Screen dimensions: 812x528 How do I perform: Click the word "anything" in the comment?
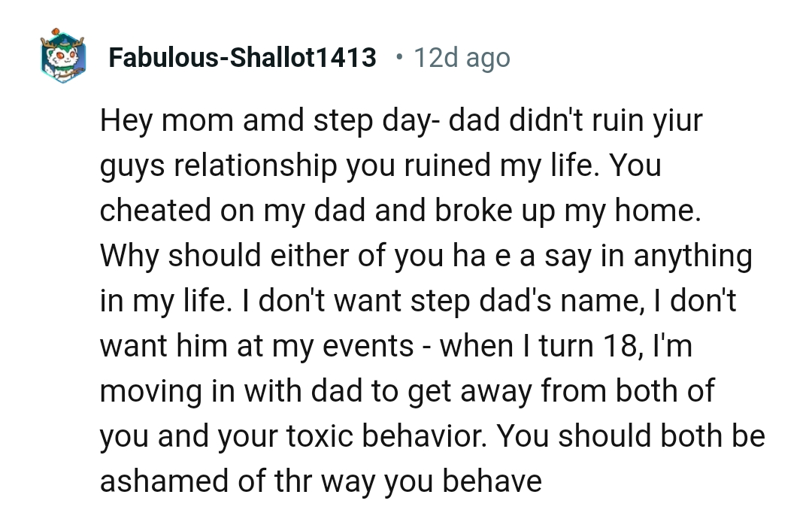(692, 256)
